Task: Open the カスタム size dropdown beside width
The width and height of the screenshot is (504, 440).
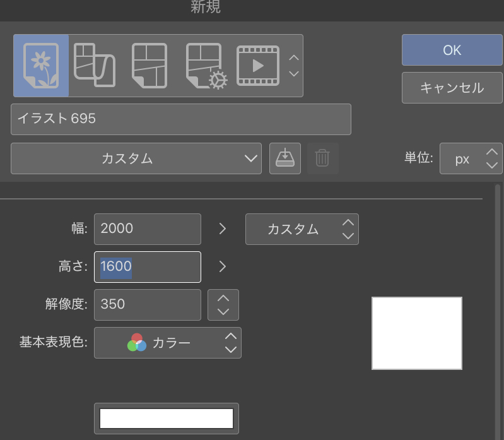Action: coord(302,229)
